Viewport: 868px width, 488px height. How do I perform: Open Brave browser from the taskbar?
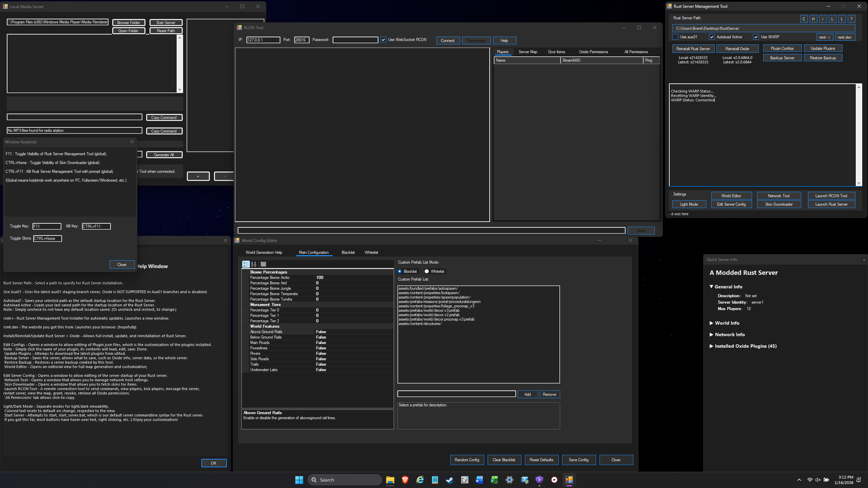[x=405, y=480]
